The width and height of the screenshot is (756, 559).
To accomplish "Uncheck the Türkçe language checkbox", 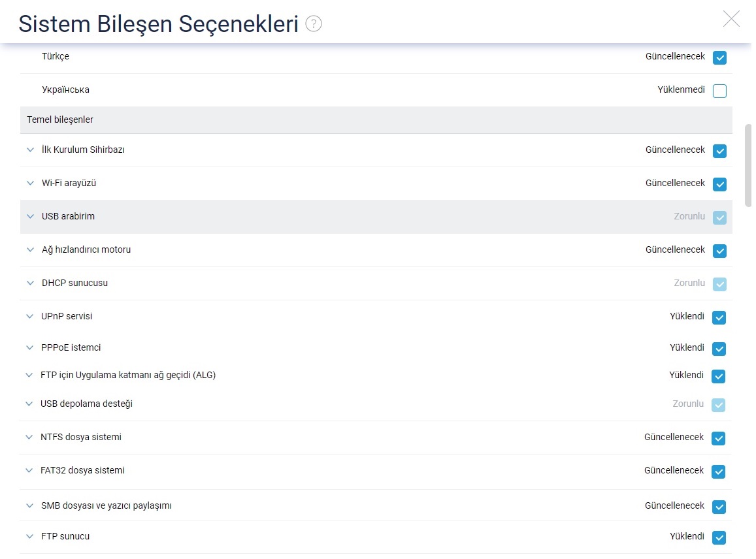I will [x=719, y=57].
